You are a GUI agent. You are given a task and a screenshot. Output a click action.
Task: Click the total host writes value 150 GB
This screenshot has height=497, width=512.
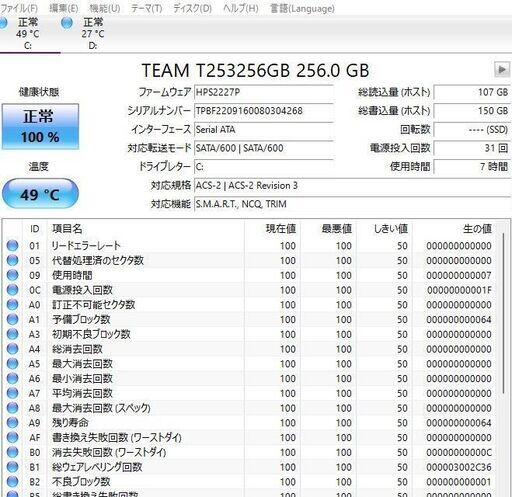pyautogui.click(x=471, y=111)
